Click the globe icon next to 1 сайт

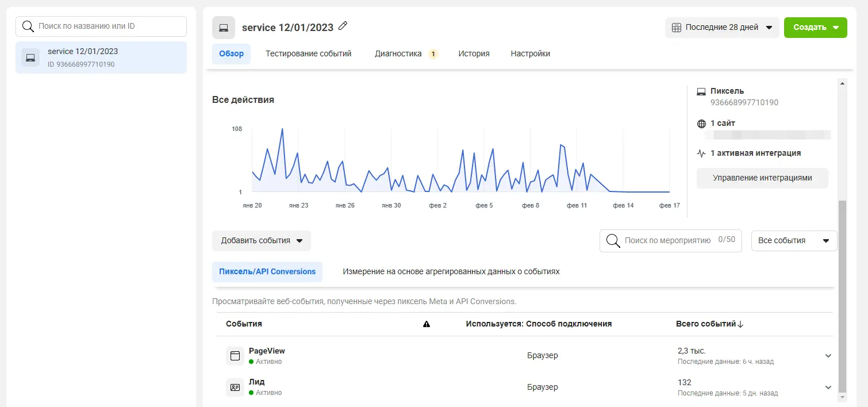(701, 124)
